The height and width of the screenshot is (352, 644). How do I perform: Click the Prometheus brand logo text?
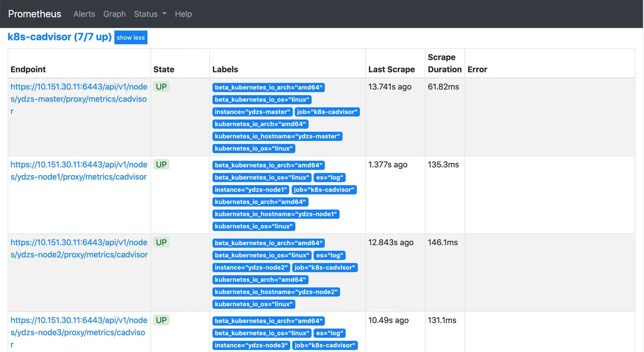[35, 14]
